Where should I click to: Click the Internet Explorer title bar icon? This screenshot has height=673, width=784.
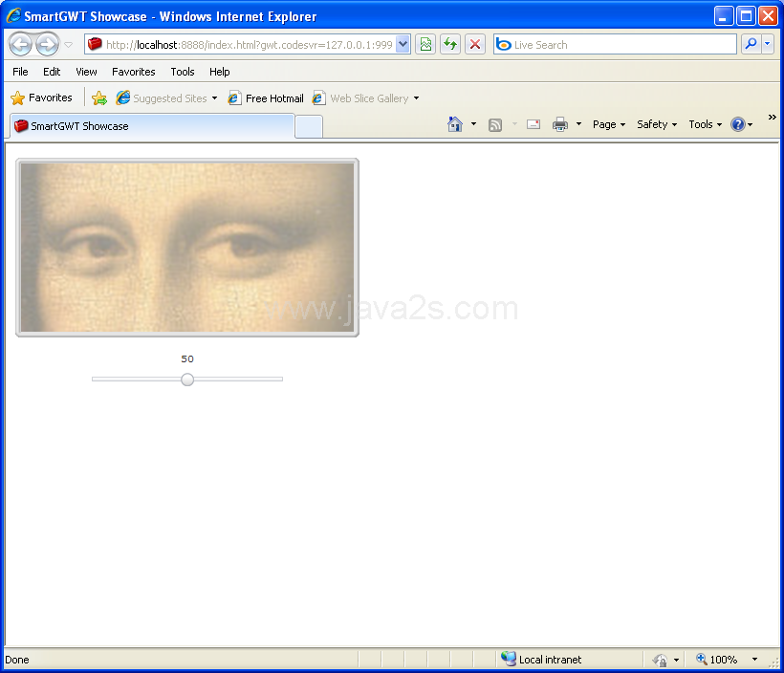(x=13, y=15)
